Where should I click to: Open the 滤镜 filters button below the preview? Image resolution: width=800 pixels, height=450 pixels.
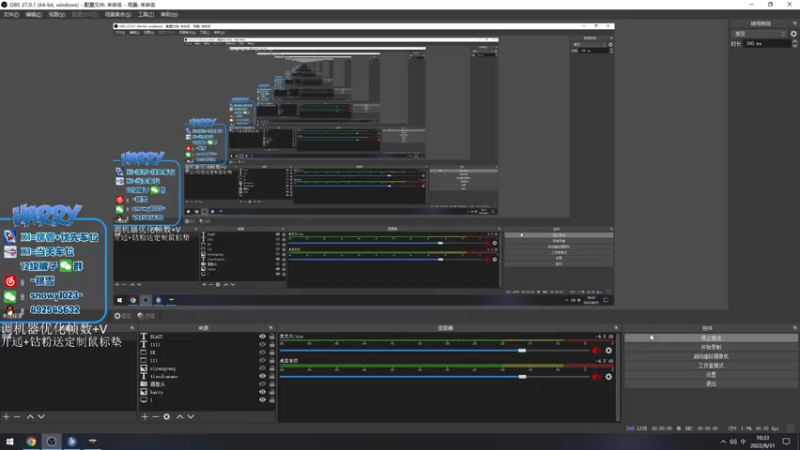tap(146, 316)
